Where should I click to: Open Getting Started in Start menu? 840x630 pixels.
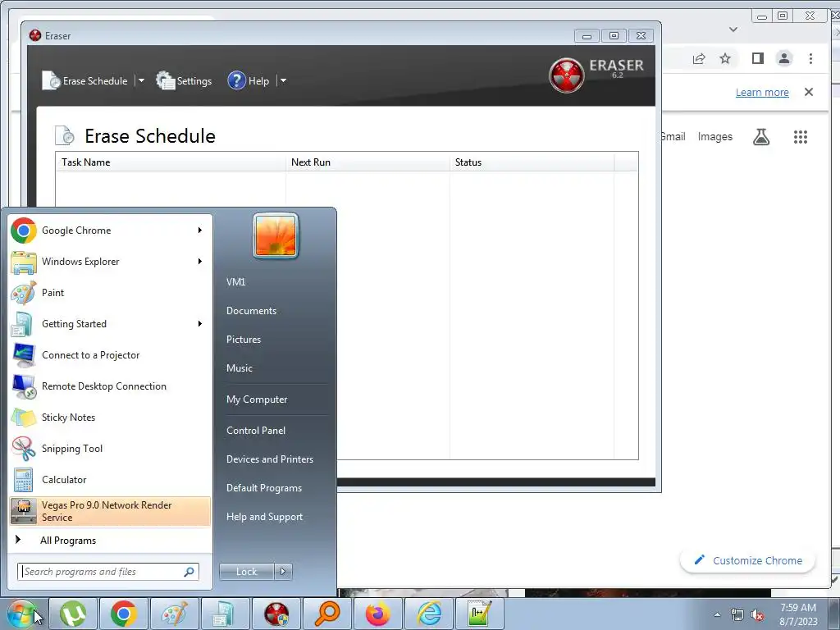(110, 323)
